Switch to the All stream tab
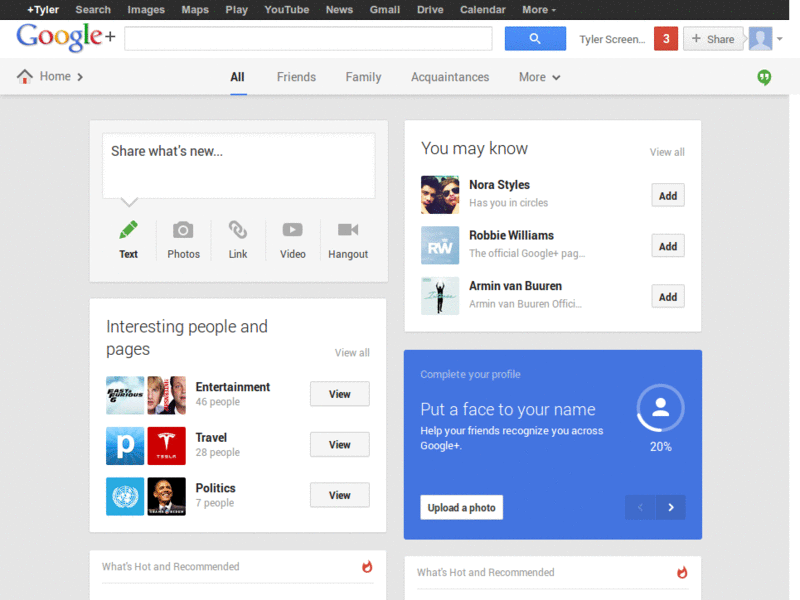The height and width of the screenshot is (600, 800). tap(237, 77)
